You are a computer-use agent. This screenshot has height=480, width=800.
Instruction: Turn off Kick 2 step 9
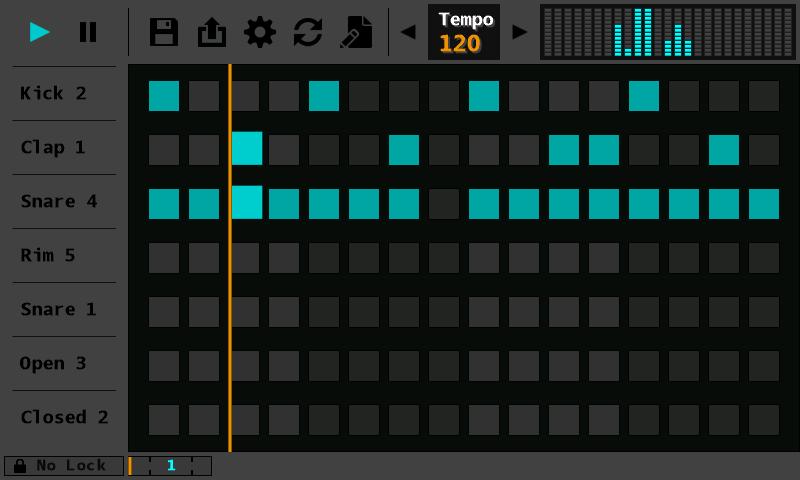tap(484, 96)
